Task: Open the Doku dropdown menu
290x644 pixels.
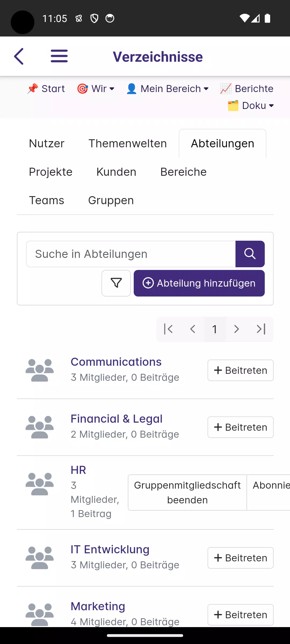Action: click(251, 105)
